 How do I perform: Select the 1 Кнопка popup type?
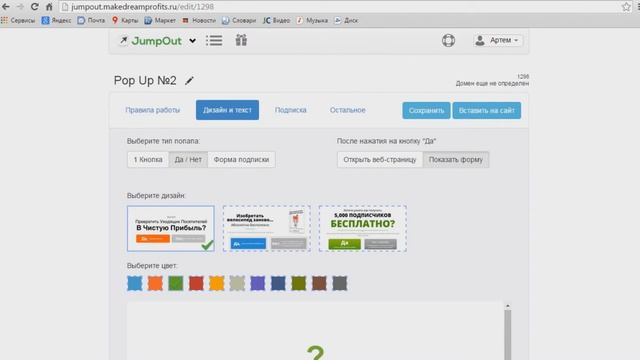pyautogui.click(x=148, y=160)
